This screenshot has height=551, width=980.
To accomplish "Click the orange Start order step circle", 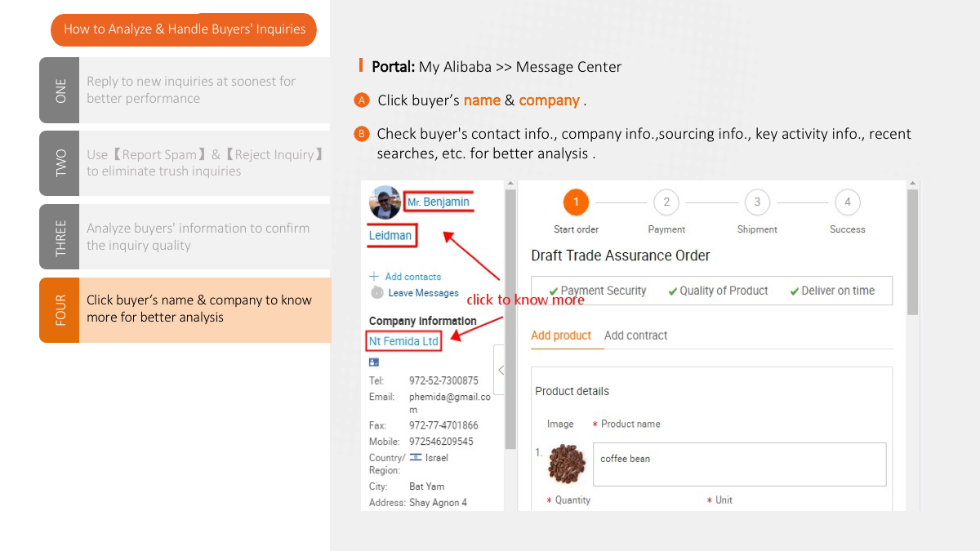I will click(x=576, y=202).
